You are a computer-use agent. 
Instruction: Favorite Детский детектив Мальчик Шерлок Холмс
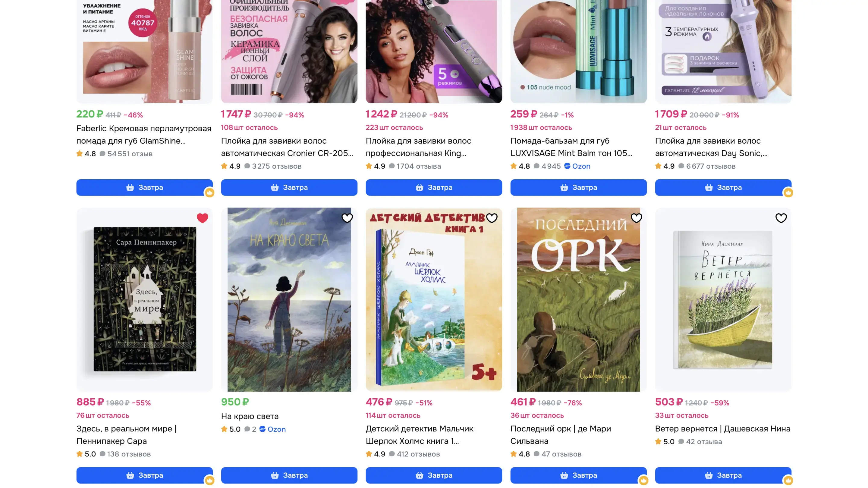click(492, 218)
